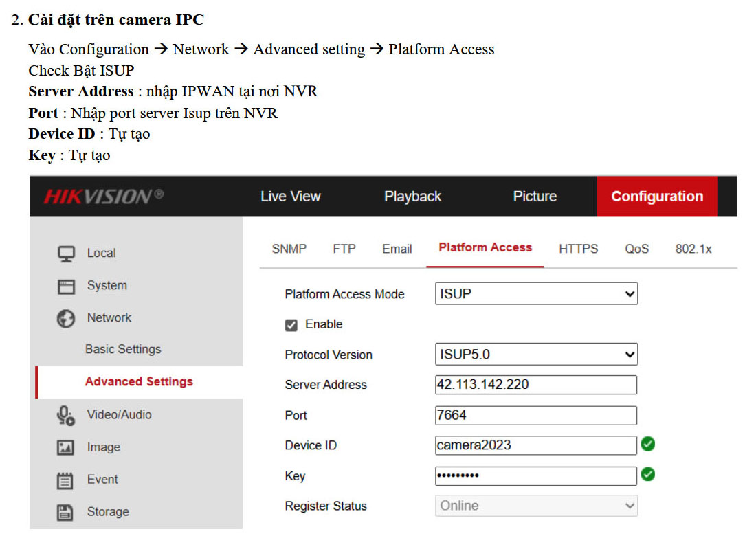Click the System monitor icon
This screenshot has width=756, height=538.
[66, 285]
